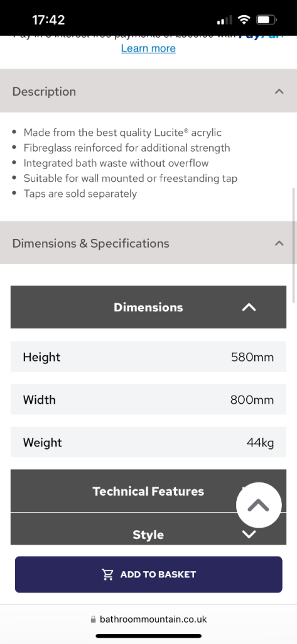Collapse the dark Dimensions panel arrow
297x644 pixels.
pos(249,307)
